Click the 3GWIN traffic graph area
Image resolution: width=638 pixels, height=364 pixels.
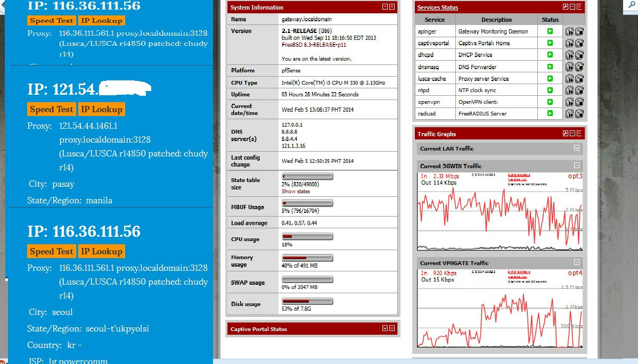[x=500, y=211]
